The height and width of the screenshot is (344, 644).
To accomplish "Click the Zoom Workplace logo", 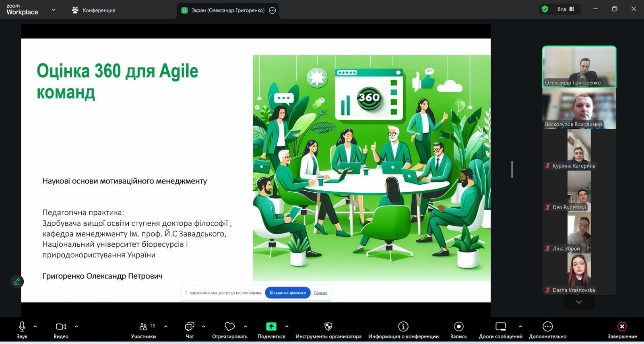I will pos(23,10).
